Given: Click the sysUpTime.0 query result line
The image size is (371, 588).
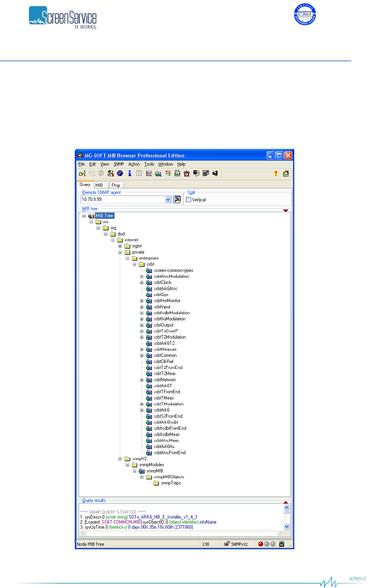Looking at the screenshot, I should (136, 527).
